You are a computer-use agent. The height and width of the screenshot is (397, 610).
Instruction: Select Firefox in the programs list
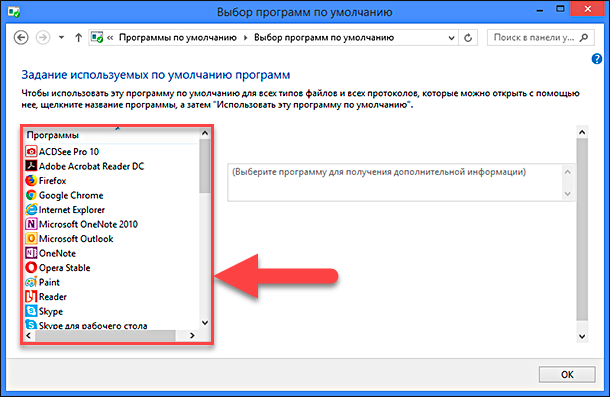click(x=53, y=181)
